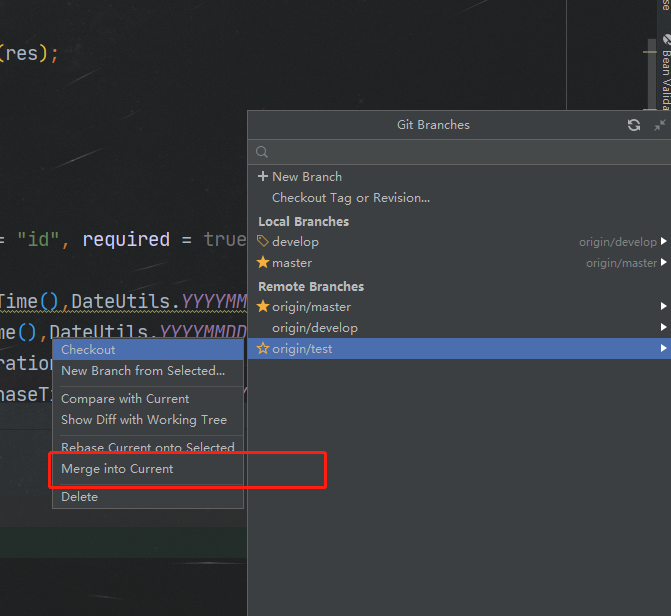671x616 pixels.
Task: Click the Local Branches heading
Action: pos(303,221)
